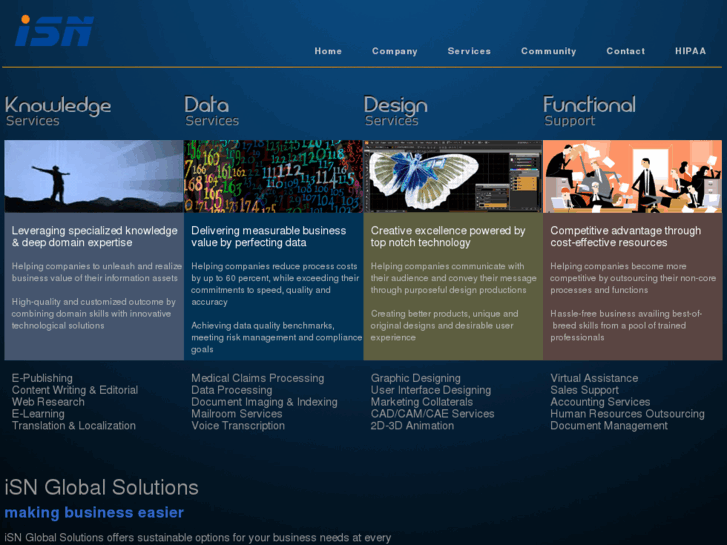727x545 pixels.
Task: Click the iSN logo
Action: point(54,31)
